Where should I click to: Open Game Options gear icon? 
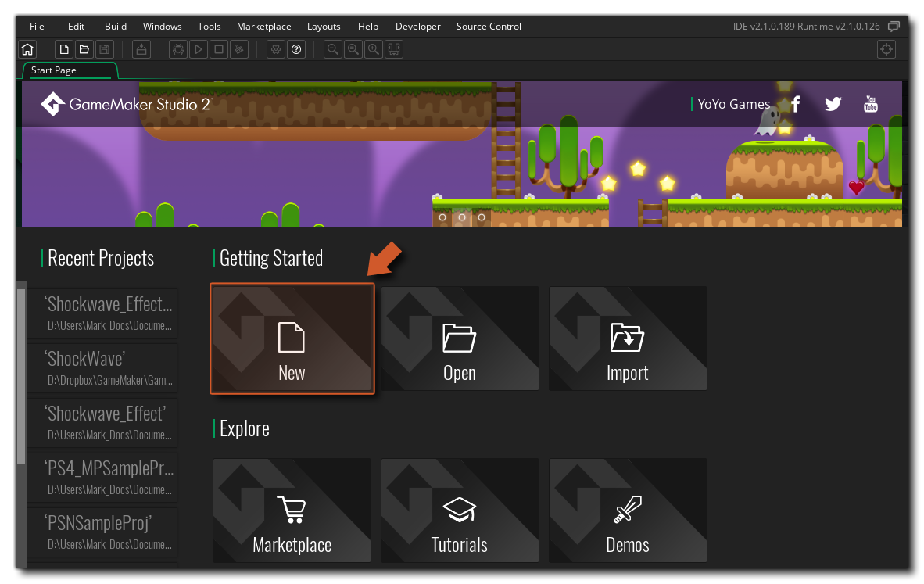coord(276,49)
